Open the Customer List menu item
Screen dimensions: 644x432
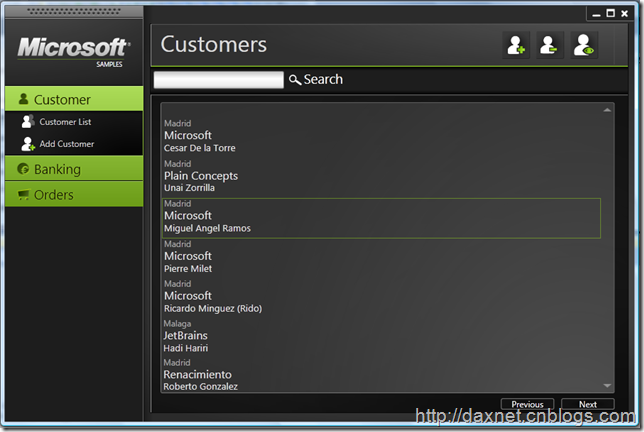(65, 122)
